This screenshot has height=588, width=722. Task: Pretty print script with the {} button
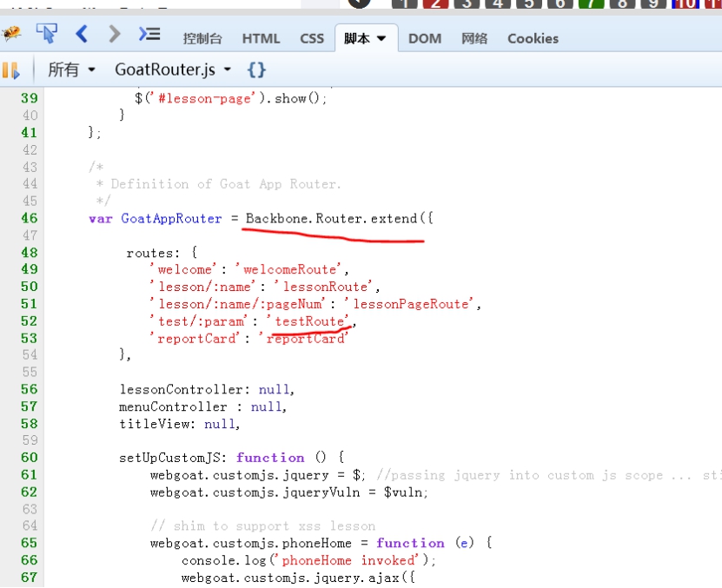[x=256, y=70]
